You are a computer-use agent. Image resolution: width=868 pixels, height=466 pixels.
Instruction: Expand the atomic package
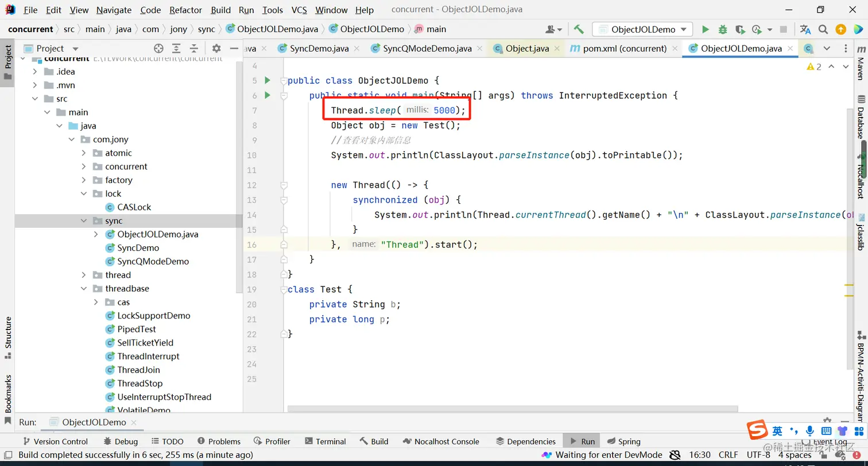84,153
